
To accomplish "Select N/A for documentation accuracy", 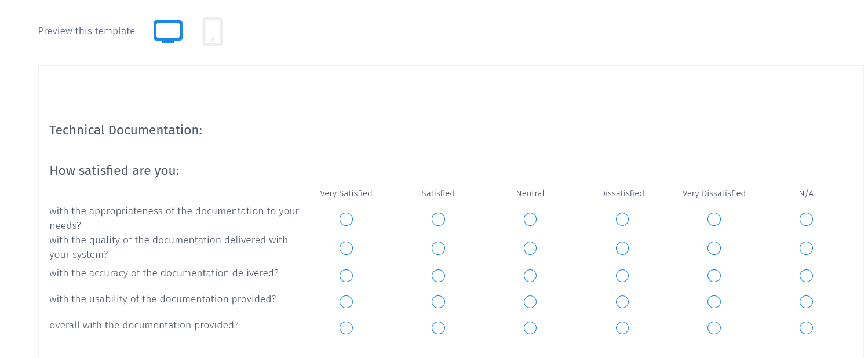I will coord(806,276).
